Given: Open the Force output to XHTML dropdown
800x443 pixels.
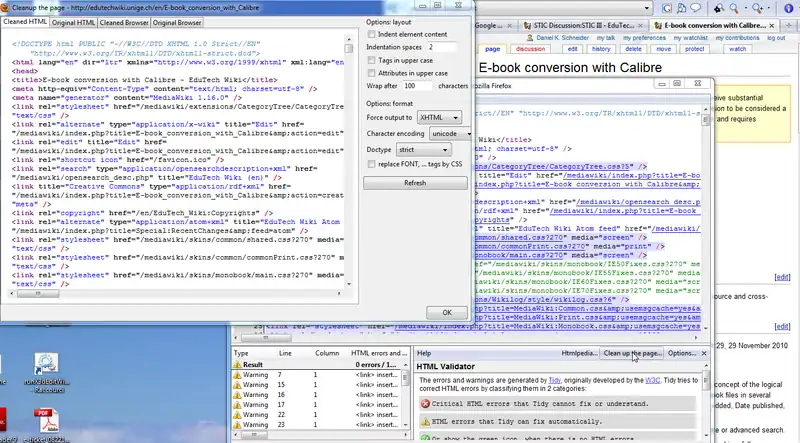Looking at the screenshot, I should pyautogui.click(x=438, y=117).
